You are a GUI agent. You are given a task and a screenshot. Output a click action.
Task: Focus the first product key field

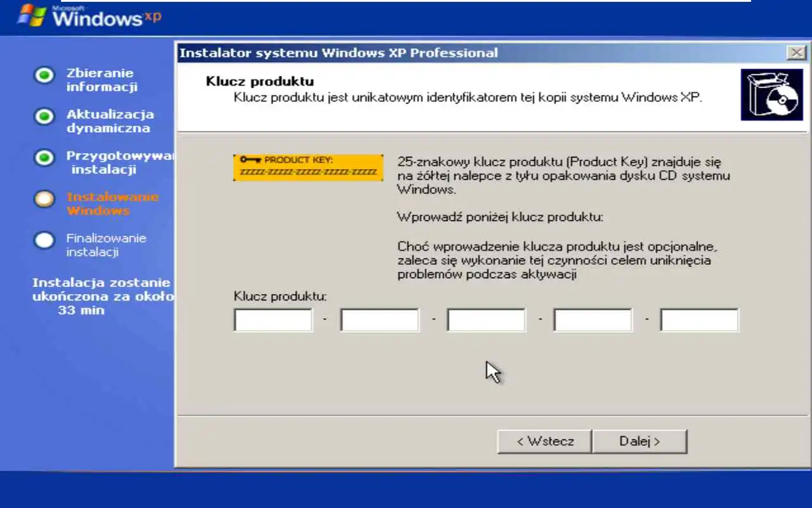tap(273, 320)
